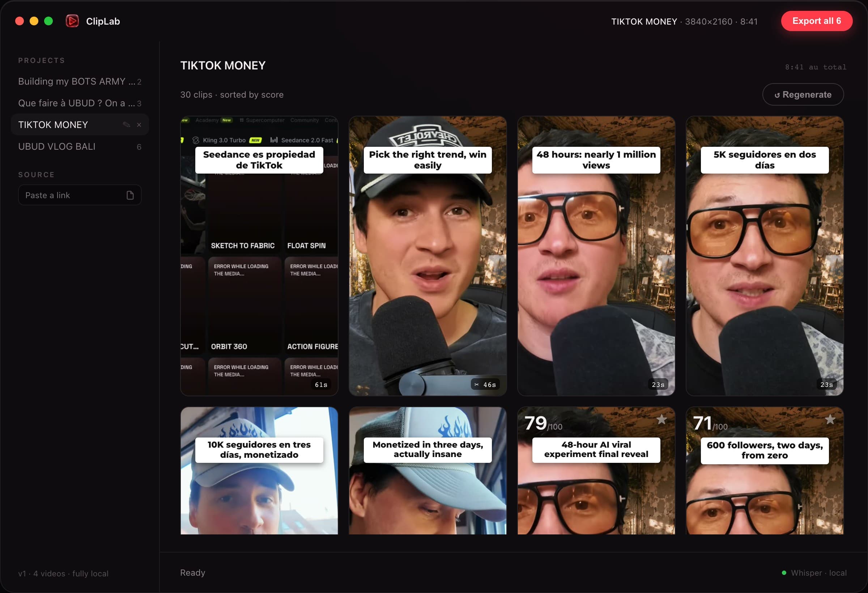The image size is (868, 593).
Task: Open the 5K seguidores en dos días clip
Action: [x=765, y=256]
